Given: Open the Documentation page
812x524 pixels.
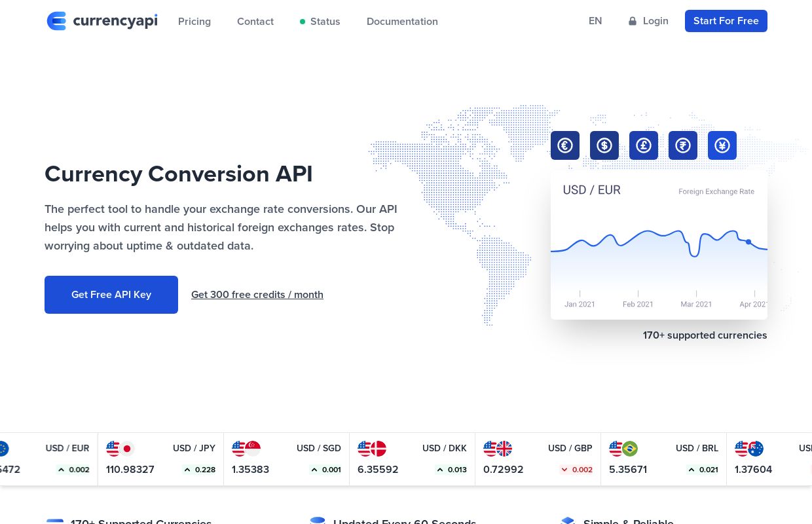Looking at the screenshot, I should click(x=402, y=22).
